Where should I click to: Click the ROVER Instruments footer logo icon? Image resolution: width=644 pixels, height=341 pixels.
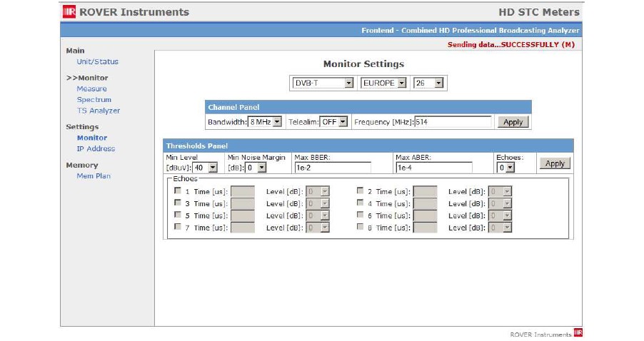(578, 332)
